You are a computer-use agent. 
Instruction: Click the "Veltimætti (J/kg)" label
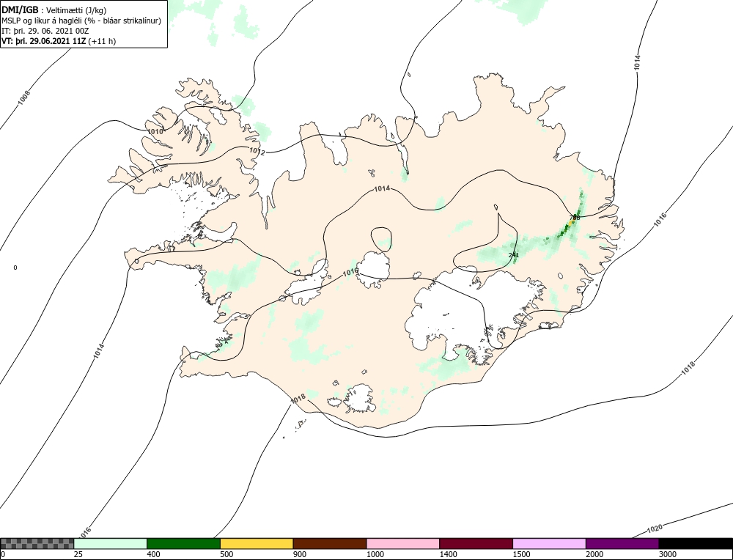coord(77,11)
